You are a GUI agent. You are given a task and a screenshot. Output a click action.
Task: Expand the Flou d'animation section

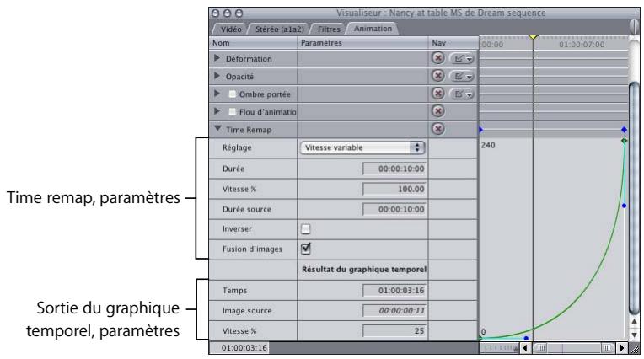click(x=217, y=111)
